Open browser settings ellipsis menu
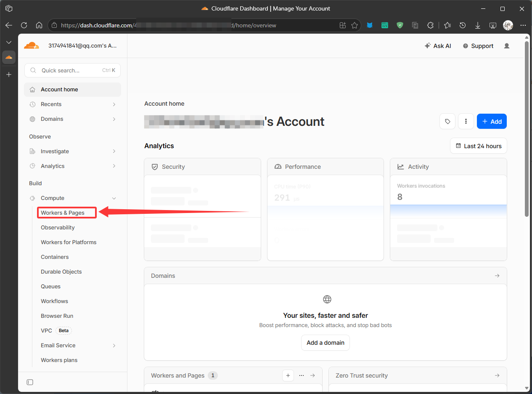The height and width of the screenshot is (394, 532). 523,25
